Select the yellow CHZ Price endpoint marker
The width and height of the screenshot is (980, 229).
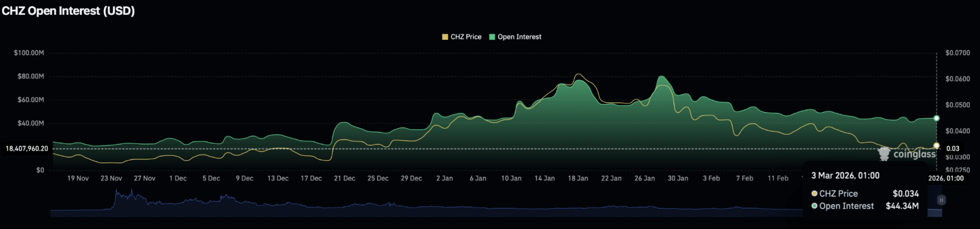936,146
